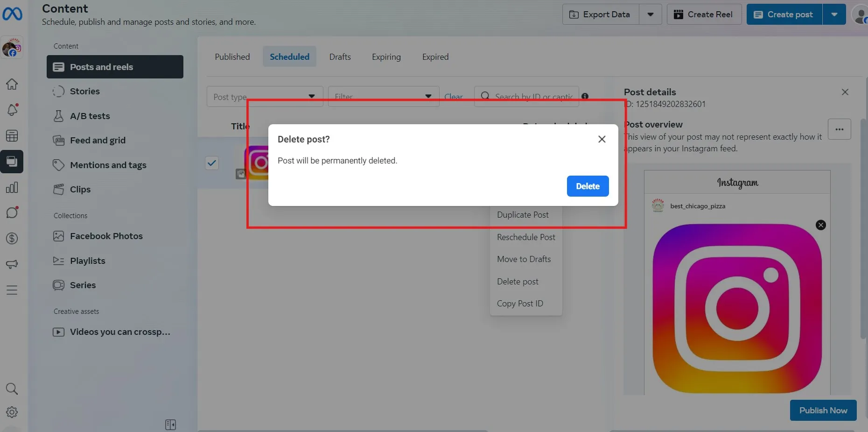Open Clips section
Screen dimensions: 868x432
click(115, 189)
